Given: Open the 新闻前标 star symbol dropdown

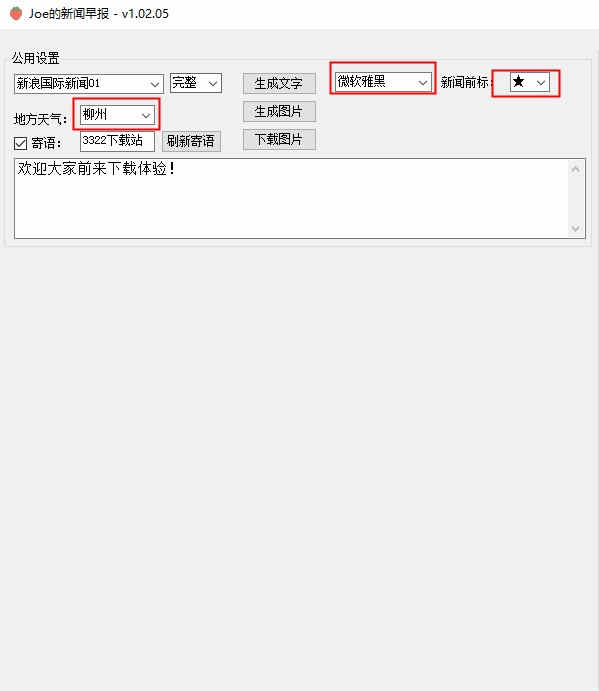Looking at the screenshot, I should [530, 82].
